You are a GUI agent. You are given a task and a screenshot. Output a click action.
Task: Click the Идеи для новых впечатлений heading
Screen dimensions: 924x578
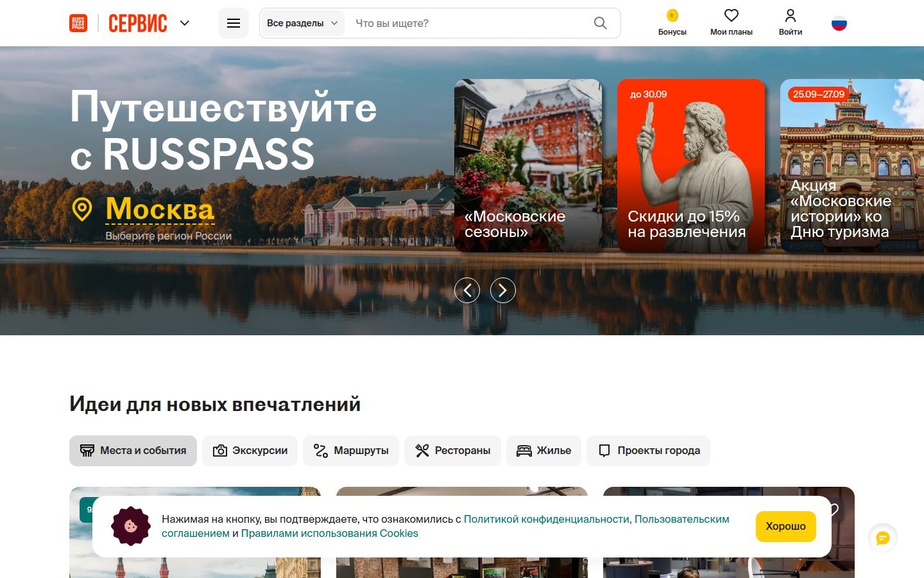click(x=215, y=404)
